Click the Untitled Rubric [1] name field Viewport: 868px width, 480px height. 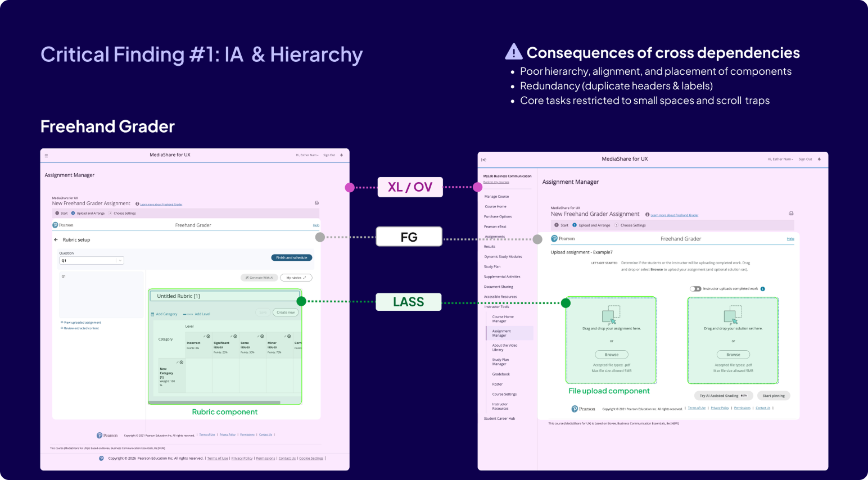[225, 296]
